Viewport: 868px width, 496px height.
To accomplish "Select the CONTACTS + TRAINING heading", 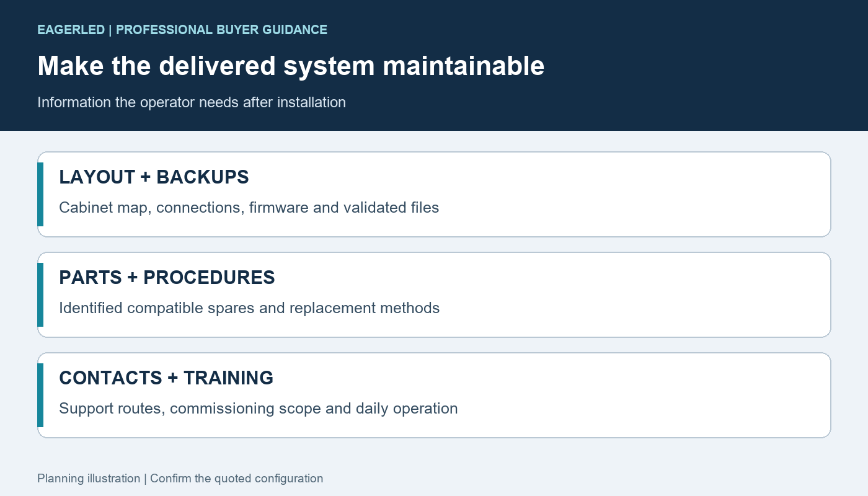I will [x=166, y=378].
